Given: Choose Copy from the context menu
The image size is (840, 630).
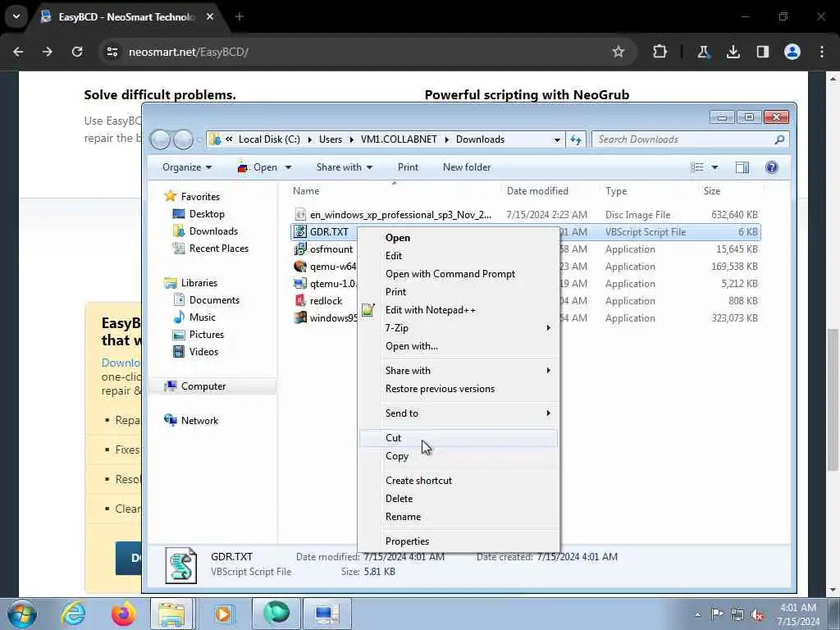Looking at the screenshot, I should click(x=458, y=456).
